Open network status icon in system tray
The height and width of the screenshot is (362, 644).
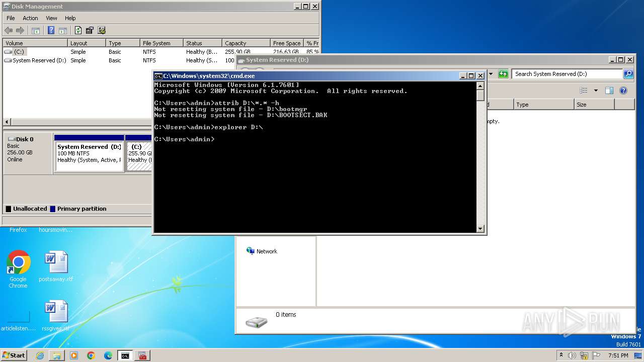tap(584, 355)
